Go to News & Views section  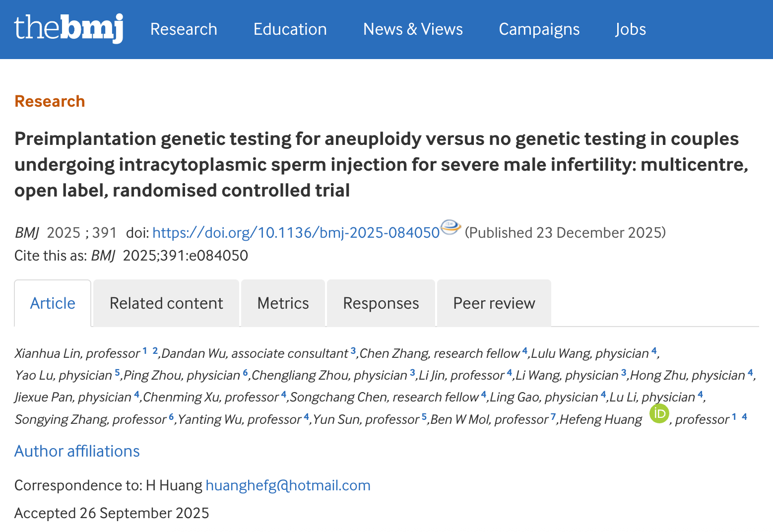click(413, 29)
